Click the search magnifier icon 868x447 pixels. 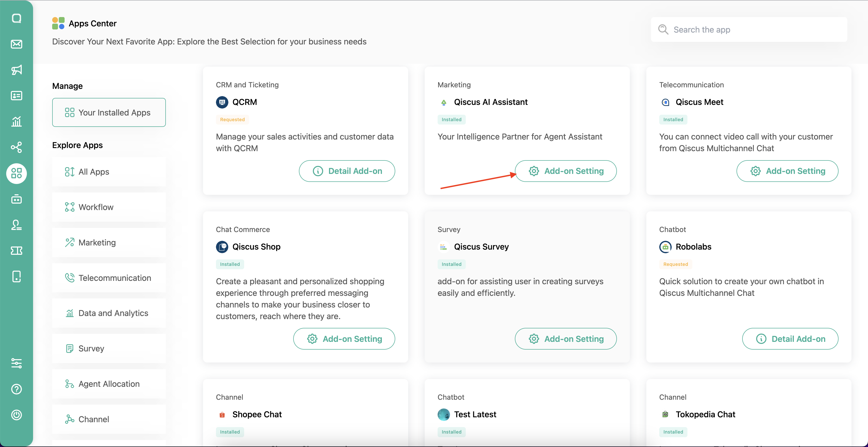(x=663, y=29)
